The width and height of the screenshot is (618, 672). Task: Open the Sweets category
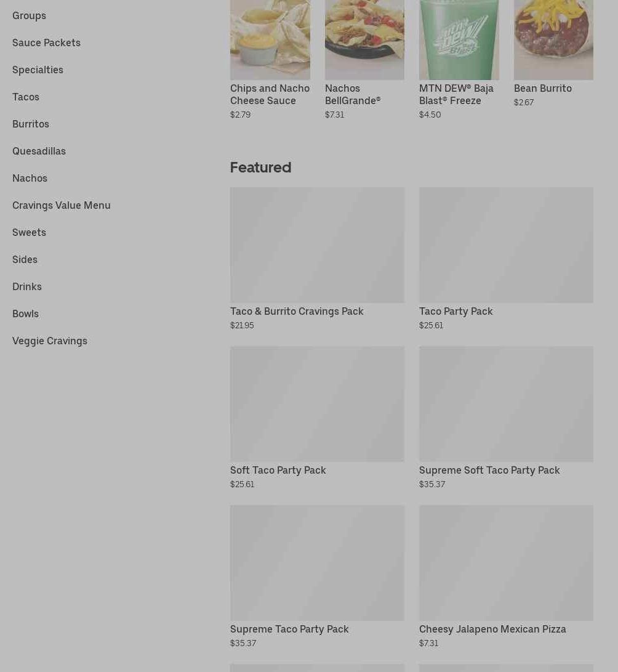pyautogui.click(x=29, y=232)
